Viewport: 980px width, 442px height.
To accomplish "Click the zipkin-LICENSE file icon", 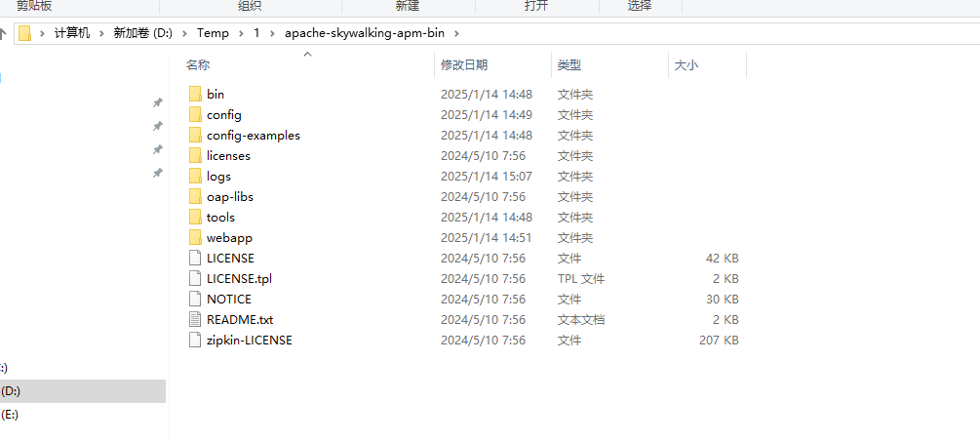I will point(196,341).
